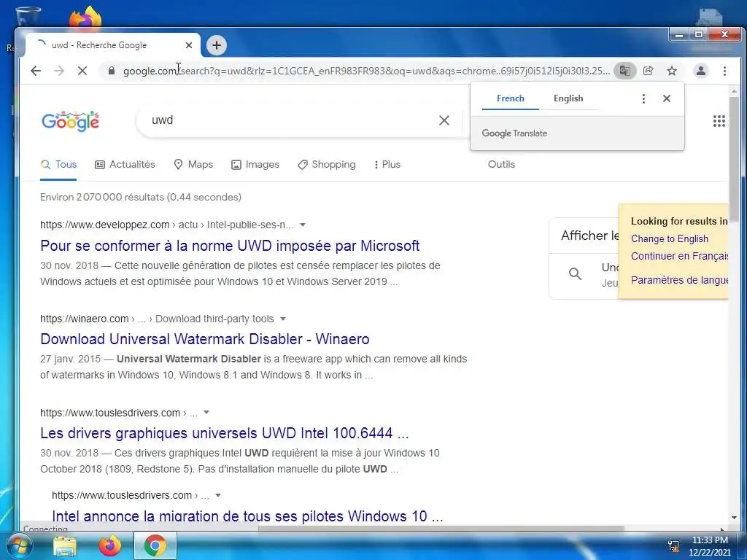The image size is (747, 560).
Task: Switch to the Maps tab
Action: pos(193,165)
